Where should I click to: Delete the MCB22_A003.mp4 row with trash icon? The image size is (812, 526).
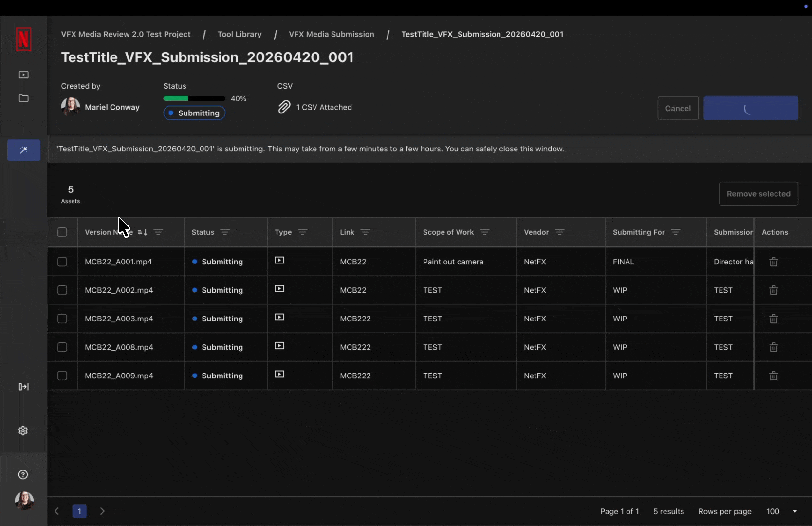click(x=774, y=319)
